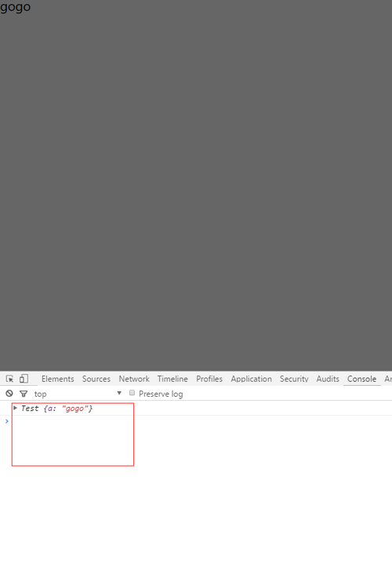
Task: Select the Console tab
Action: pos(361,379)
